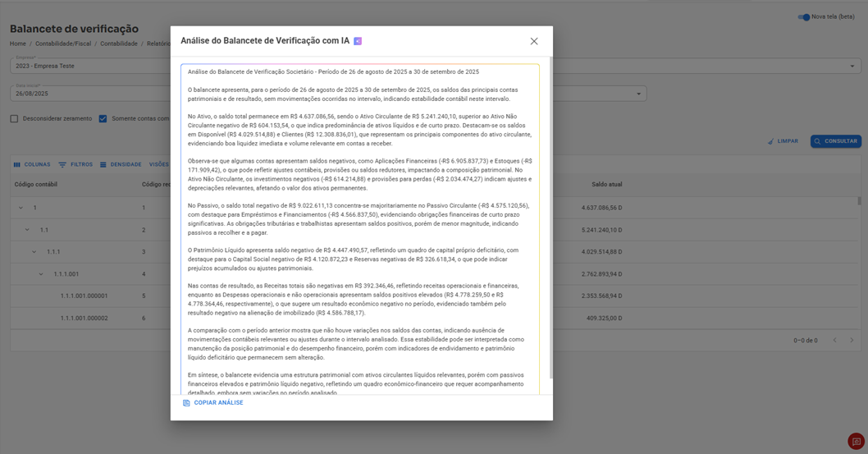Go to next page of the table
This screenshot has height=454, width=868.
pos(852,340)
